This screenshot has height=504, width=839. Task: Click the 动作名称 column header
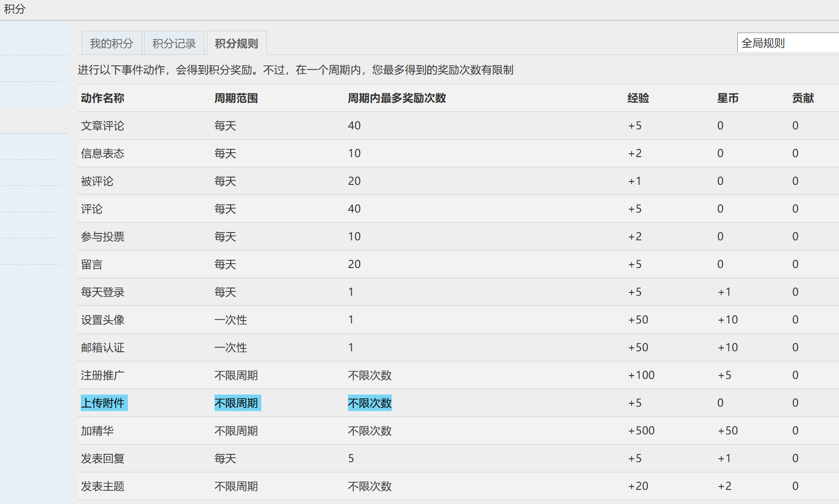click(x=103, y=98)
